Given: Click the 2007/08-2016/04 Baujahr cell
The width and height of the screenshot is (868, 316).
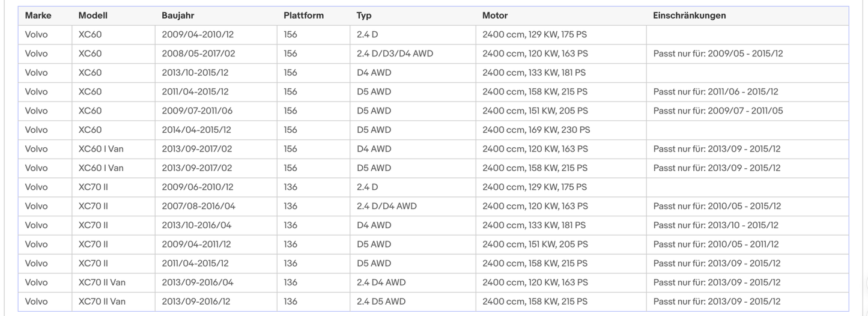Looking at the screenshot, I should pyautogui.click(x=198, y=206).
